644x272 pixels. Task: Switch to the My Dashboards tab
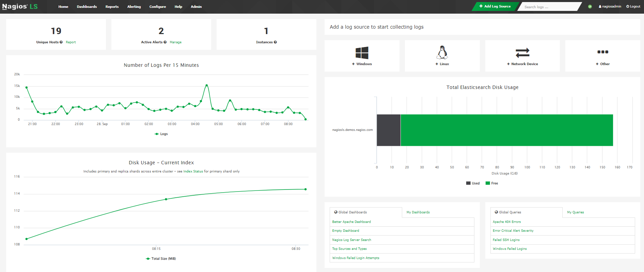coord(418,212)
